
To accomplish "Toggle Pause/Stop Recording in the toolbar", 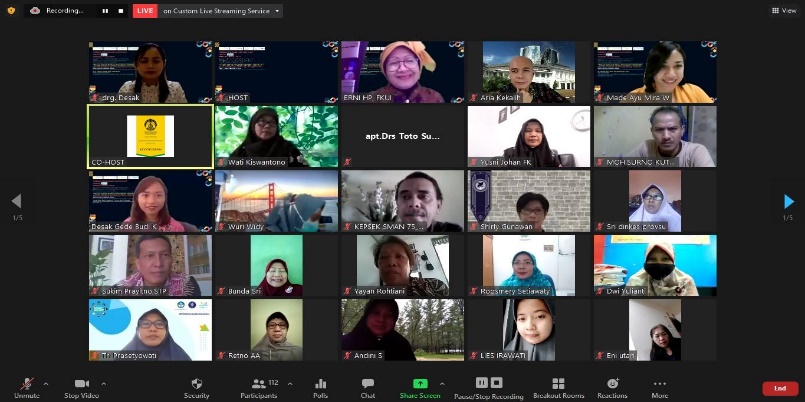I will pyautogui.click(x=489, y=385).
